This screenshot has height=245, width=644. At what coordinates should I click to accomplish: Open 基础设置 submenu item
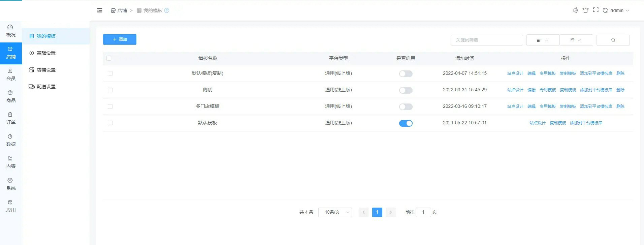[56, 53]
